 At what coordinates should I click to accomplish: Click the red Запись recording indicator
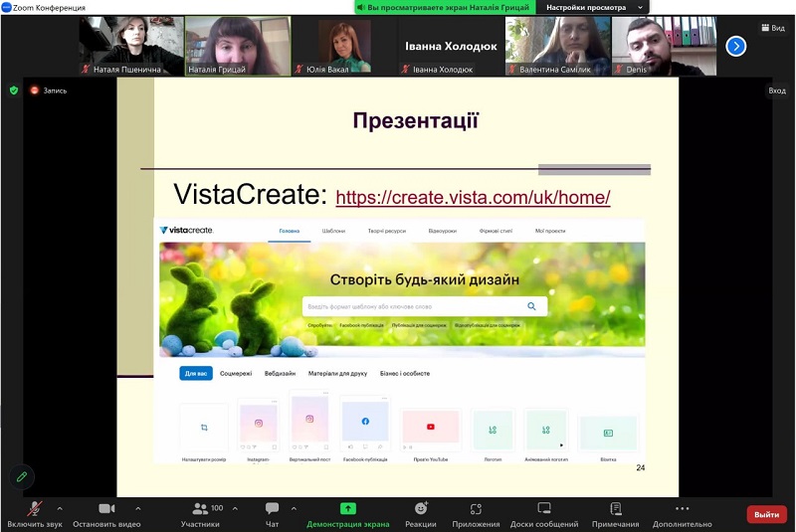coord(49,90)
